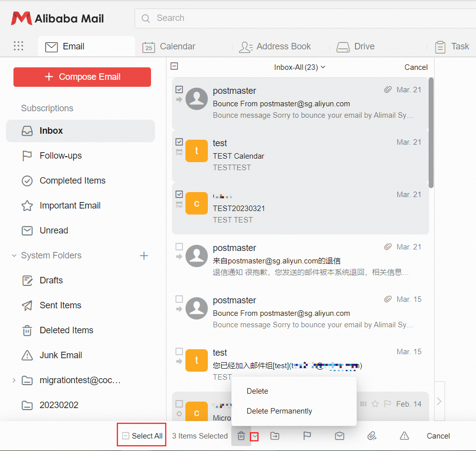Image resolution: width=476 pixels, height=451 pixels.
Task: Click the search magnifier icon
Action: tap(146, 18)
